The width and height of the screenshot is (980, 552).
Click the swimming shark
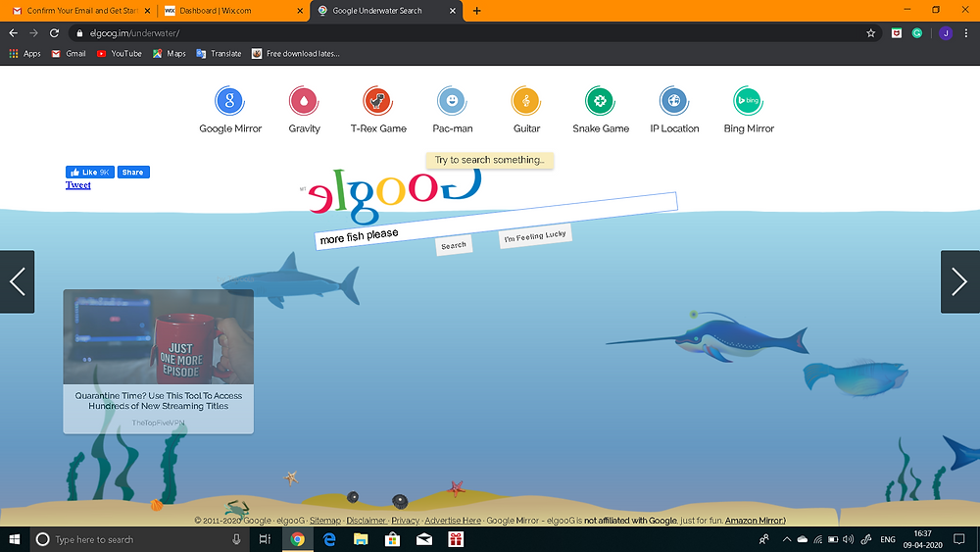coord(291,280)
